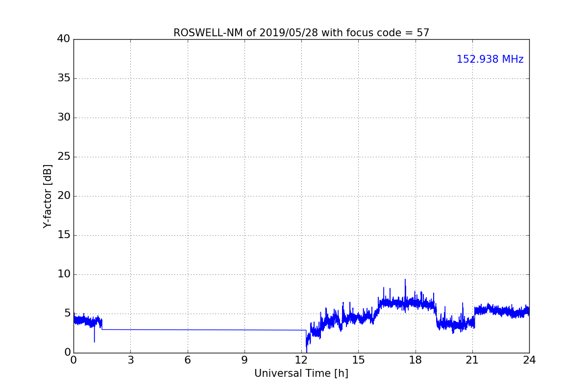Click the x-axis tick label 6

188,360
